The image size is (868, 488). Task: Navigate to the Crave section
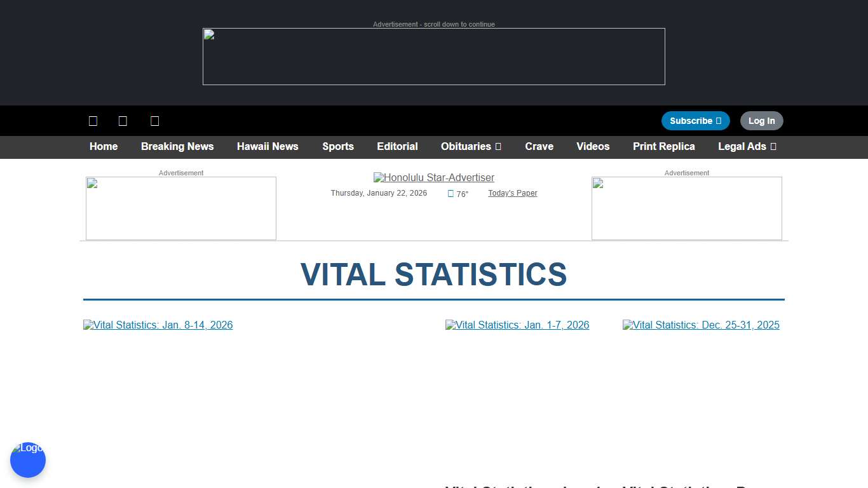click(x=539, y=147)
